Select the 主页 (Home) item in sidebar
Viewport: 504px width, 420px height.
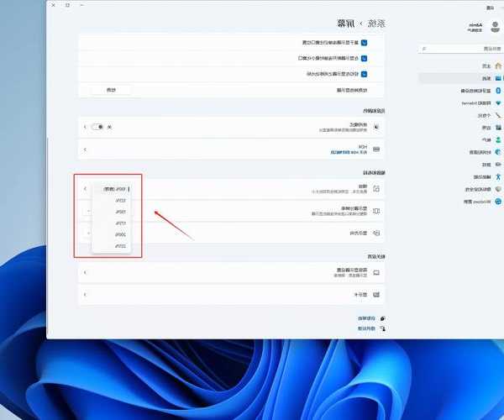486,66
